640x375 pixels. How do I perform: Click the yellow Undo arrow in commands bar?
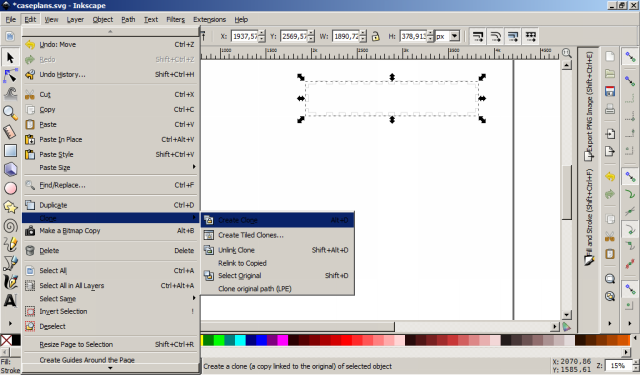610,176
